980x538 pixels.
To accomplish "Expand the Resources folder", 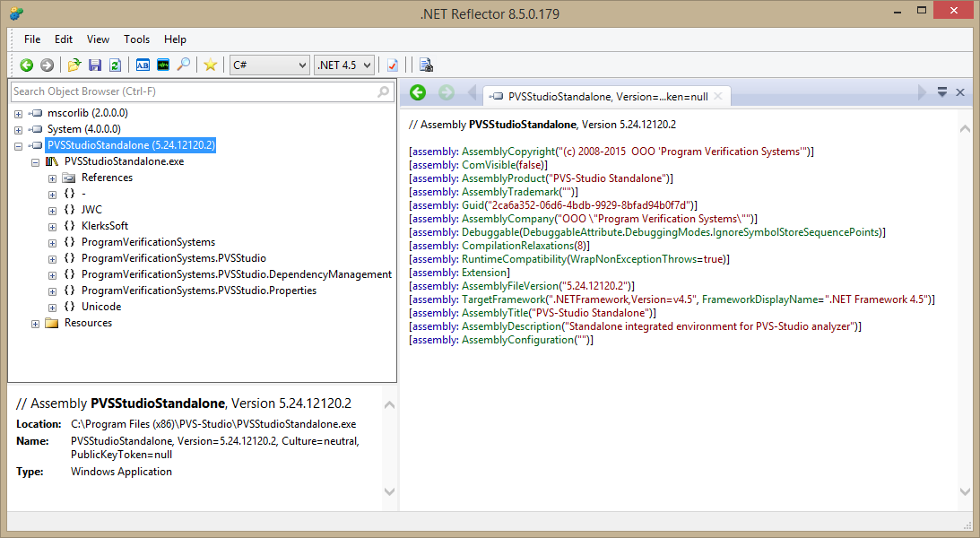I will [x=35, y=324].
